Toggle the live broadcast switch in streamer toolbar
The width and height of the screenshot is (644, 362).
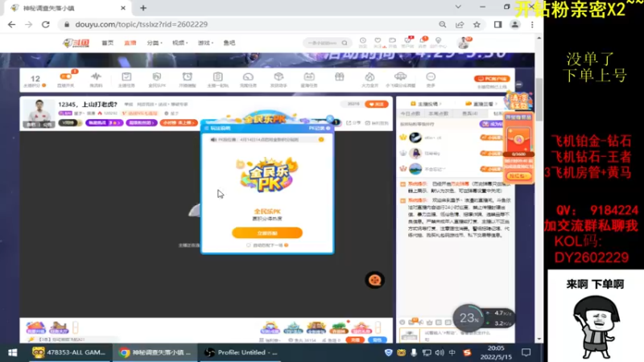[66, 76]
